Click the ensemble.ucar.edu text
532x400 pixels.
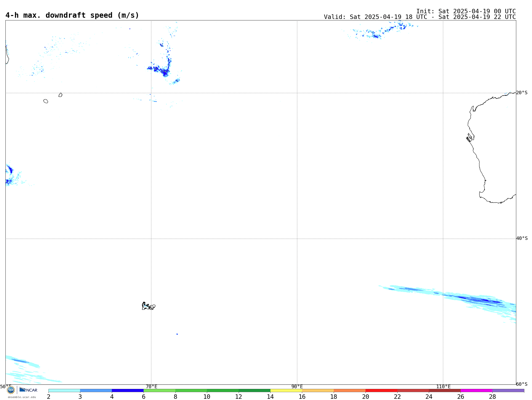(x=22, y=397)
